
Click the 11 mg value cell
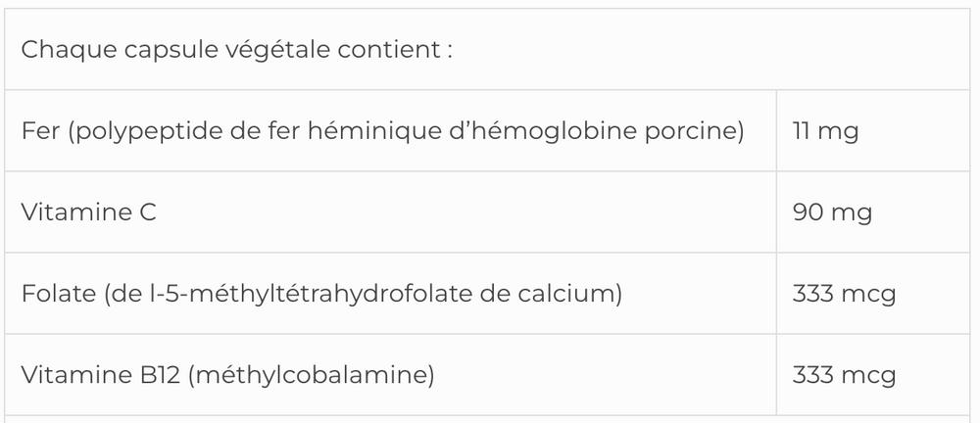(x=825, y=131)
